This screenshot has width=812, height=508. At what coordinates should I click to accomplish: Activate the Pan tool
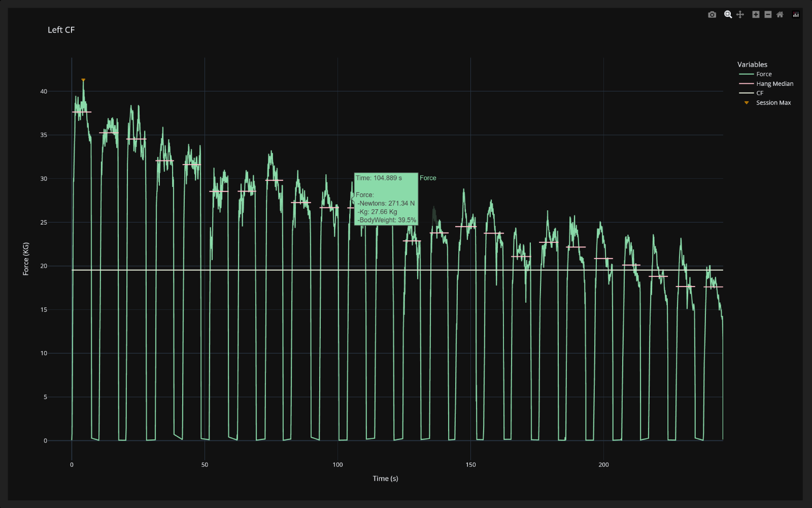click(740, 15)
